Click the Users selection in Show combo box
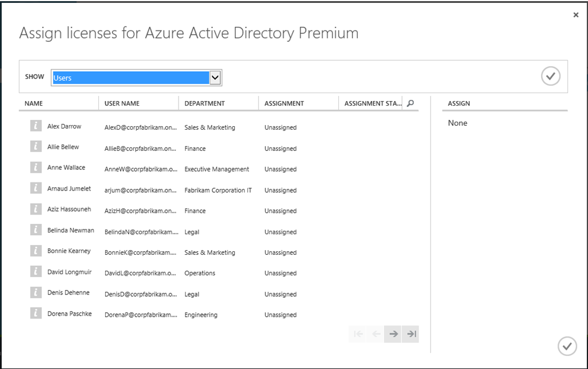This screenshot has height=369, width=588. 130,77
